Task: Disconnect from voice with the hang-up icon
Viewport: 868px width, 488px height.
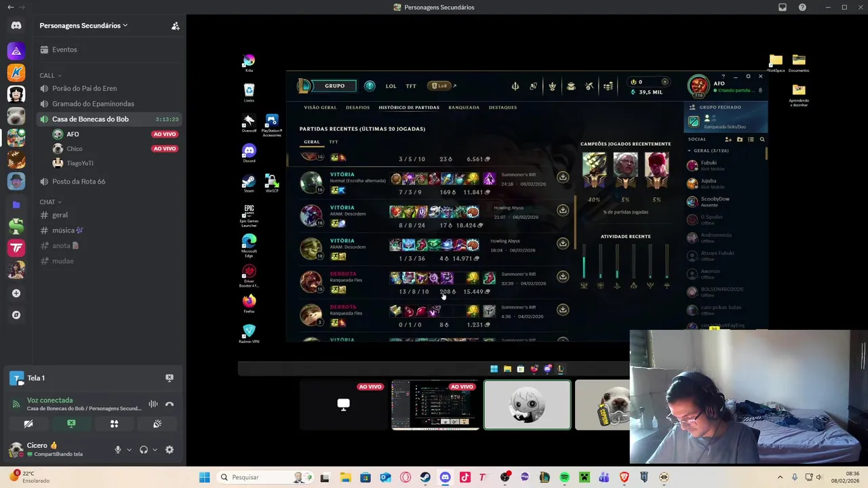Action: 170,404
